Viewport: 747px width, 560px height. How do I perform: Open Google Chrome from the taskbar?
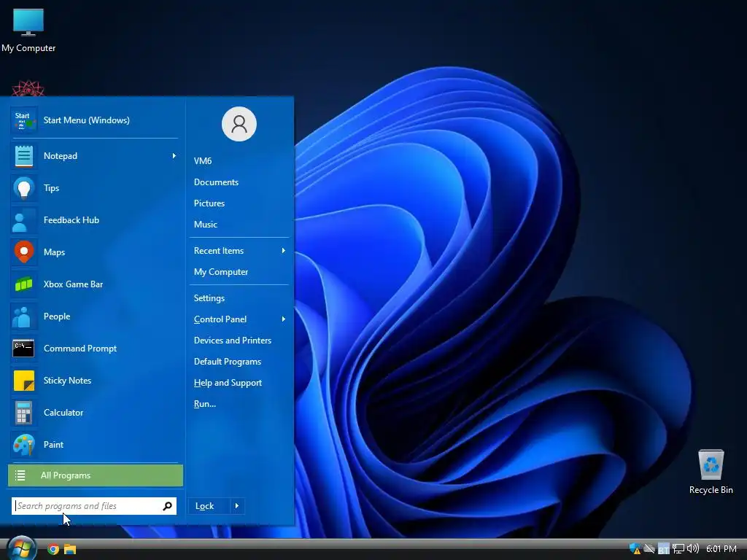[x=53, y=549]
